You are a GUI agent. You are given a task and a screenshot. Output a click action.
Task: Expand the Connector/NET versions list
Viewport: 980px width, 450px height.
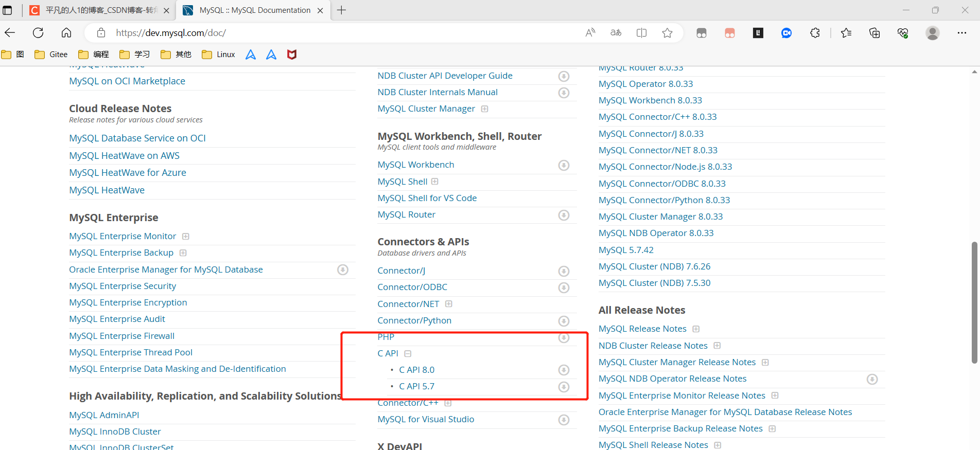coord(449,304)
